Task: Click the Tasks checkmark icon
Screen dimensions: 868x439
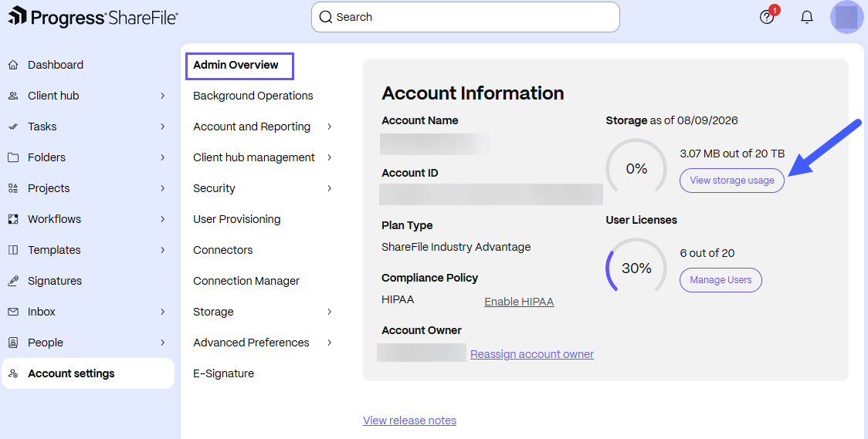Action: click(x=13, y=127)
